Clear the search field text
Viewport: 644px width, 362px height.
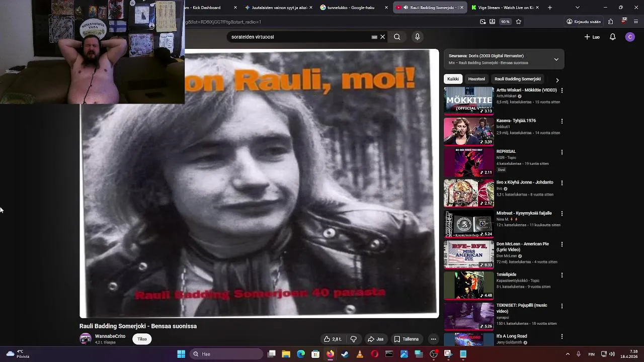(382, 37)
